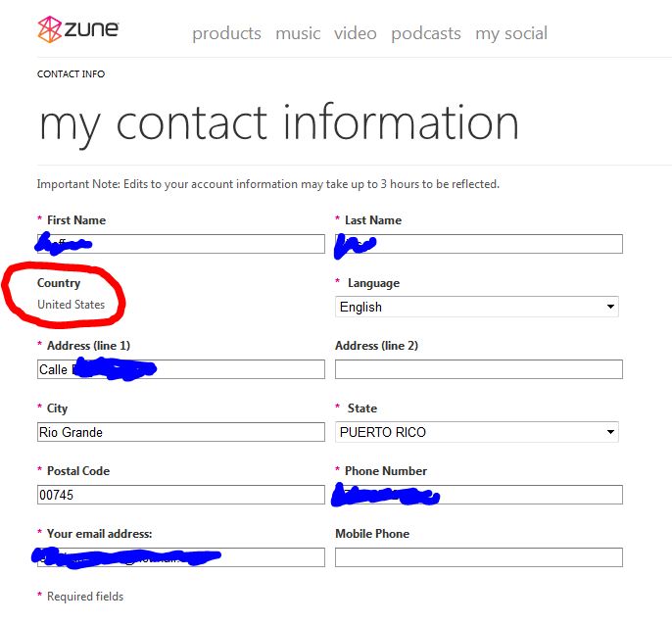Focus the Last Name field

pos(479,244)
